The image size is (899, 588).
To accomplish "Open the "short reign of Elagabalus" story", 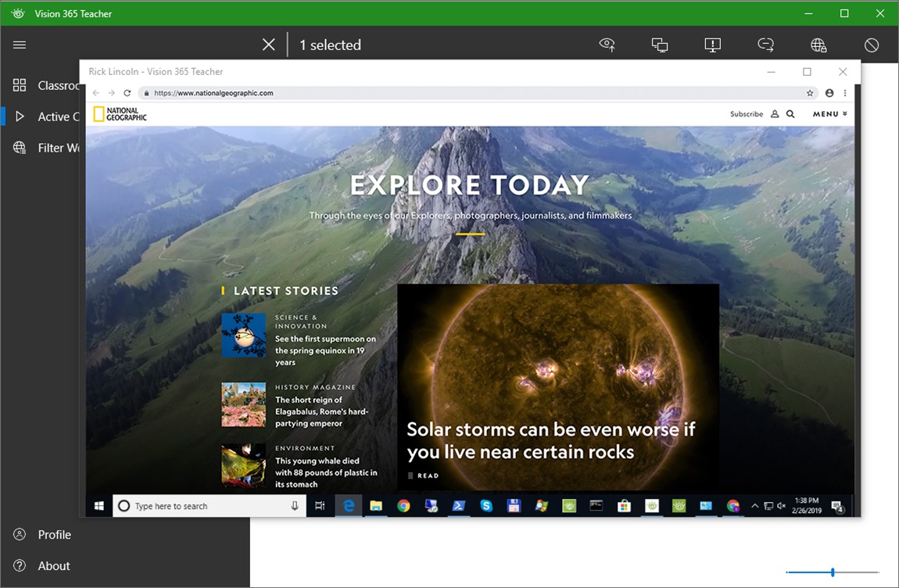I will pos(321,411).
